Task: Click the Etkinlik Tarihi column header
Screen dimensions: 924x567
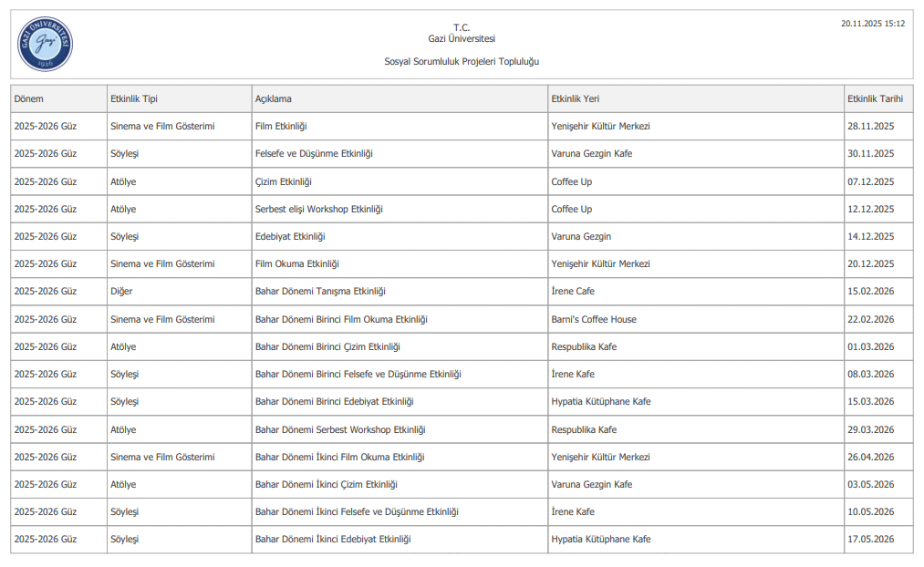Action: click(875, 98)
